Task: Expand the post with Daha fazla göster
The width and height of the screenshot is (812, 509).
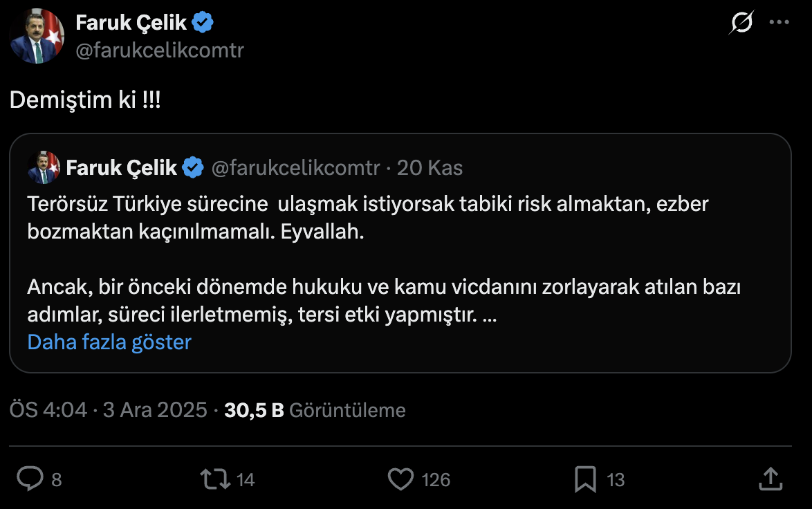Action: pyautogui.click(x=109, y=342)
